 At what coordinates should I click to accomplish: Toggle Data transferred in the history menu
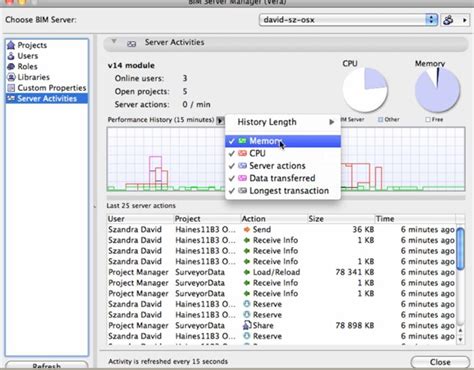pos(283,178)
